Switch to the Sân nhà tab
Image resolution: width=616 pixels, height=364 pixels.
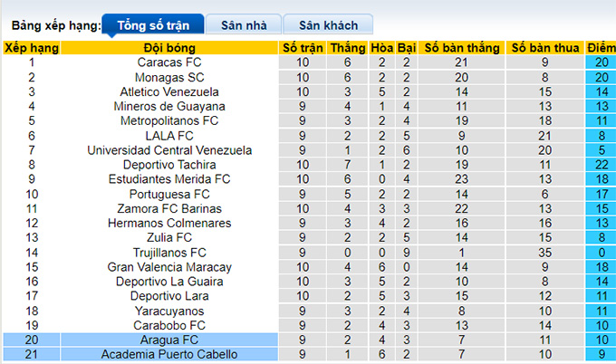tap(241, 25)
